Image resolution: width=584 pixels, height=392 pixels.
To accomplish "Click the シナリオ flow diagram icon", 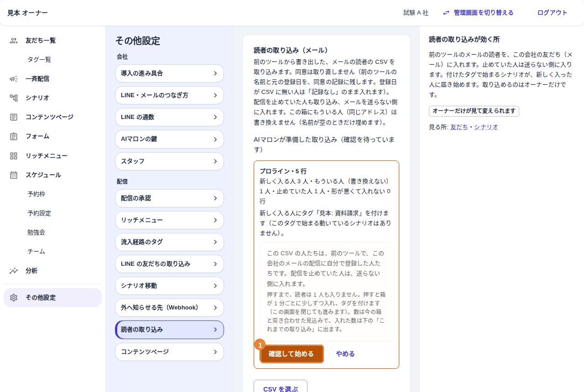I will pyautogui.click(x=14, y=98).
